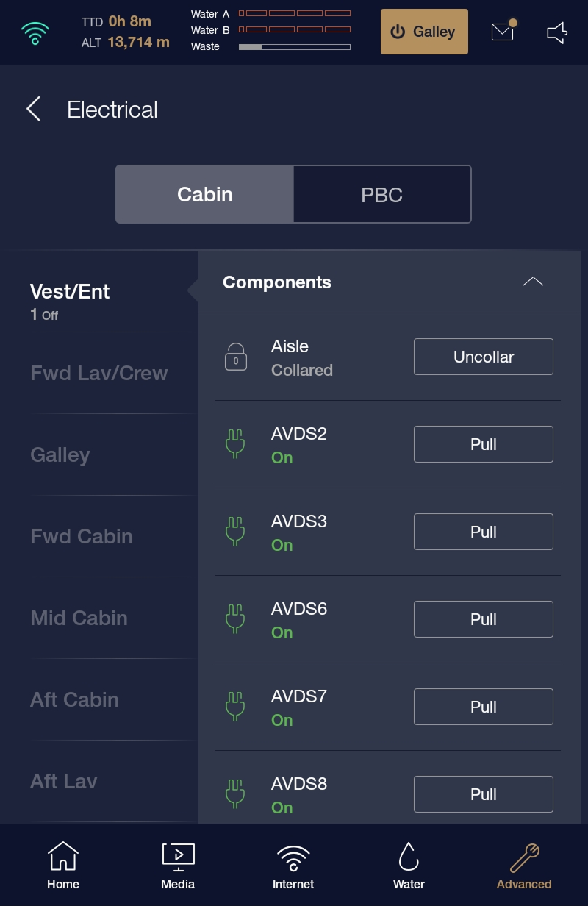Uncollar the Aisle breaker

(x=483, y=357)
